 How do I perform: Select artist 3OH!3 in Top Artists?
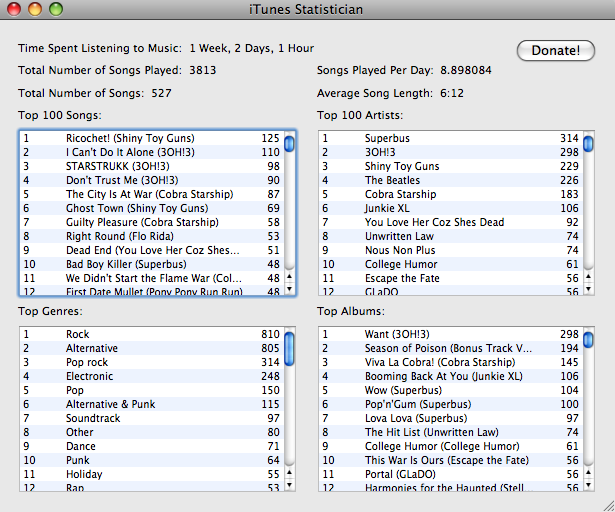coord(451,152)
